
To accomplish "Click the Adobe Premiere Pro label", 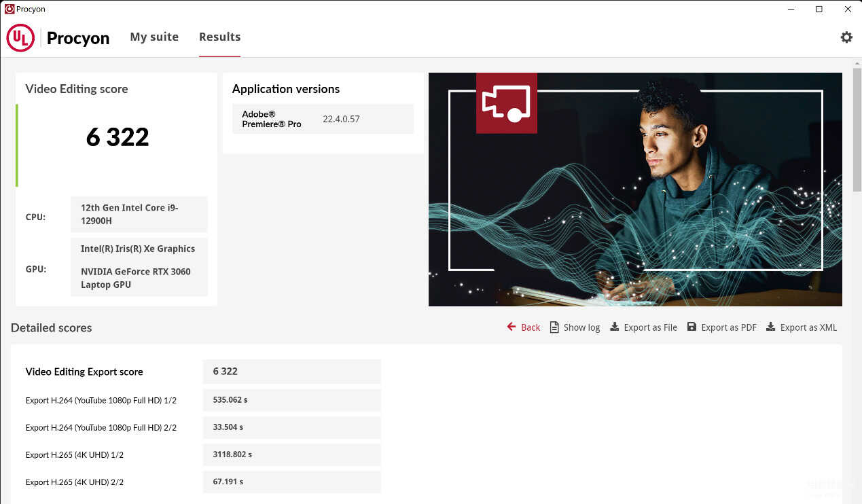I will (272, 119).
